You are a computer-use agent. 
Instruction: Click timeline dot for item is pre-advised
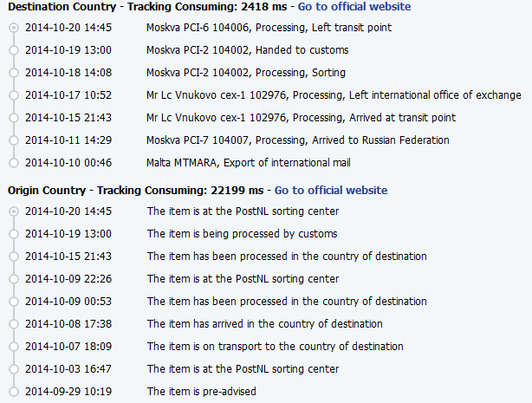click(13, 392)
